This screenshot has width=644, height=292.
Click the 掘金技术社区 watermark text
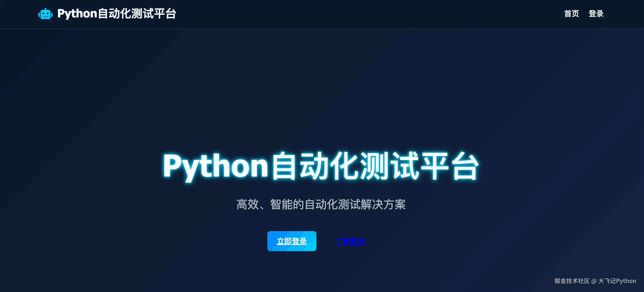(572, 281)
